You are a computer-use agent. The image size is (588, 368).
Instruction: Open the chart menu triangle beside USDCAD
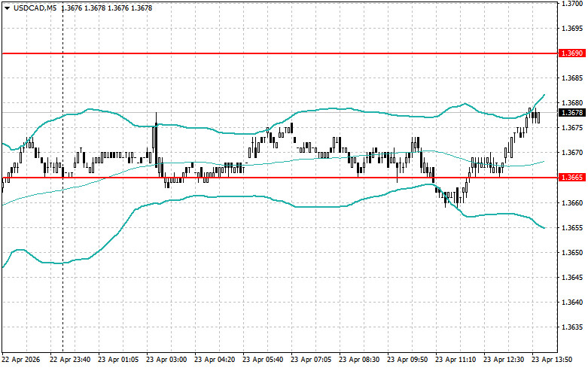[7, 8]
